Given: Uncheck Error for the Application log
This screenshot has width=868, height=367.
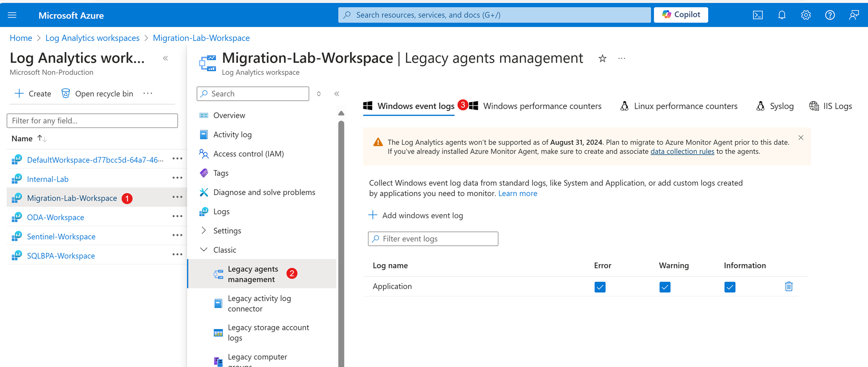Looking at the screenshot, I should click(600, 287).
